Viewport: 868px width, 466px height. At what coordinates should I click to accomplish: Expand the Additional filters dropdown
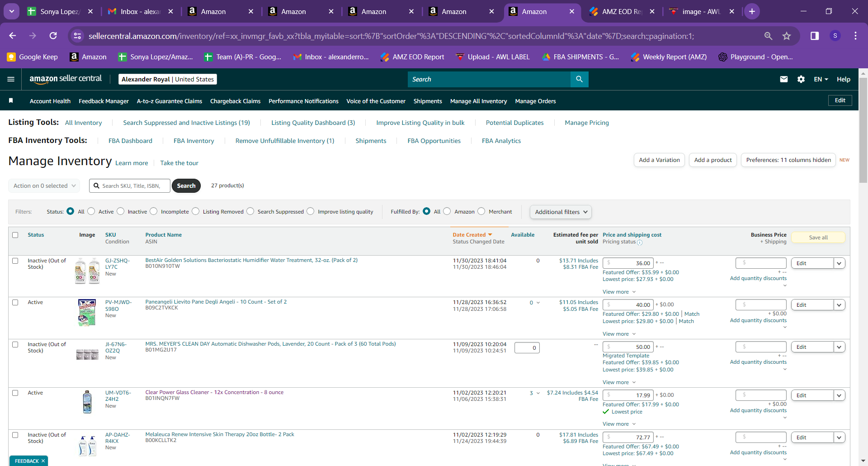[x=561, y=212]
